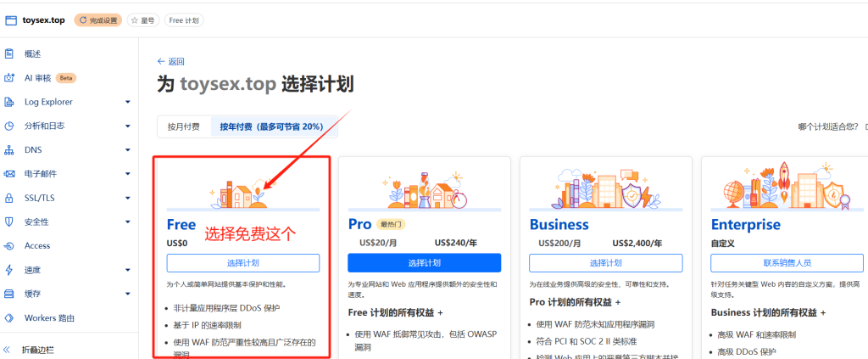This screenshot has width=868, height=359.
Task: Open Workers 路由 in the sidebar
Action: [x=49, y=318]
